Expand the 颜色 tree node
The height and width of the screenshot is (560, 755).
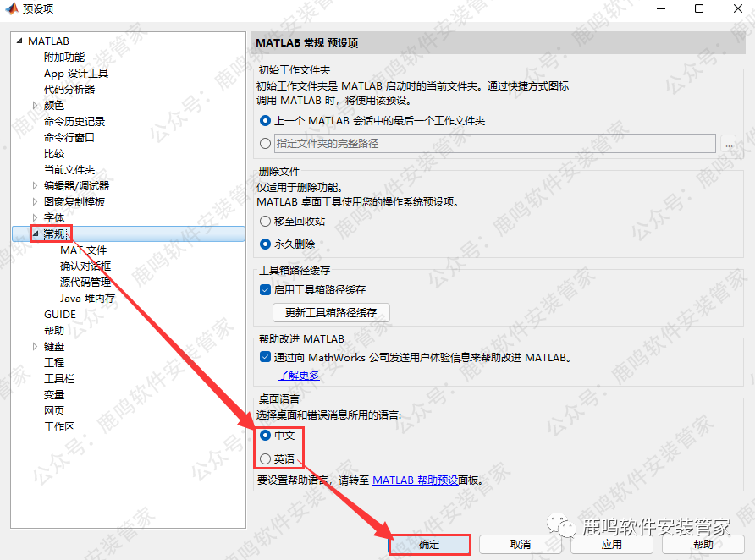point(35,105)
